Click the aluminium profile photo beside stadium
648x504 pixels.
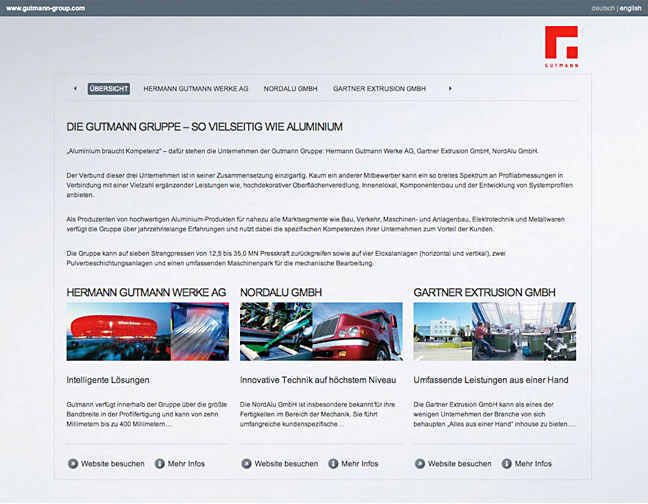point(200,331)
